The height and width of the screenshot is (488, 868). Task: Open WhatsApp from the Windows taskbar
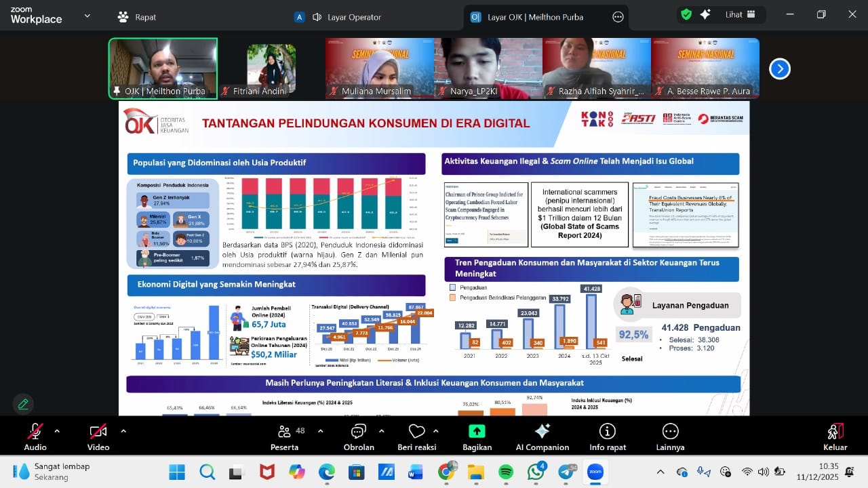[536, 472]
